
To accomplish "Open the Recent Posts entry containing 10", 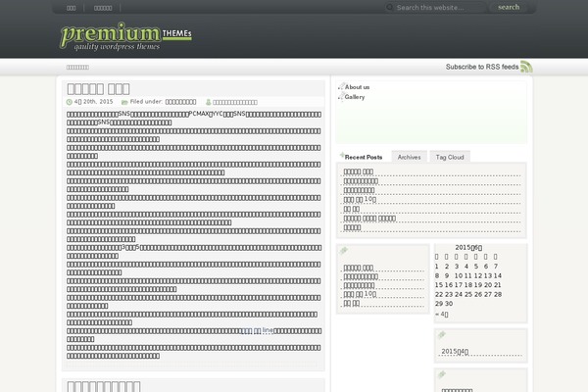I will point(360,200).
